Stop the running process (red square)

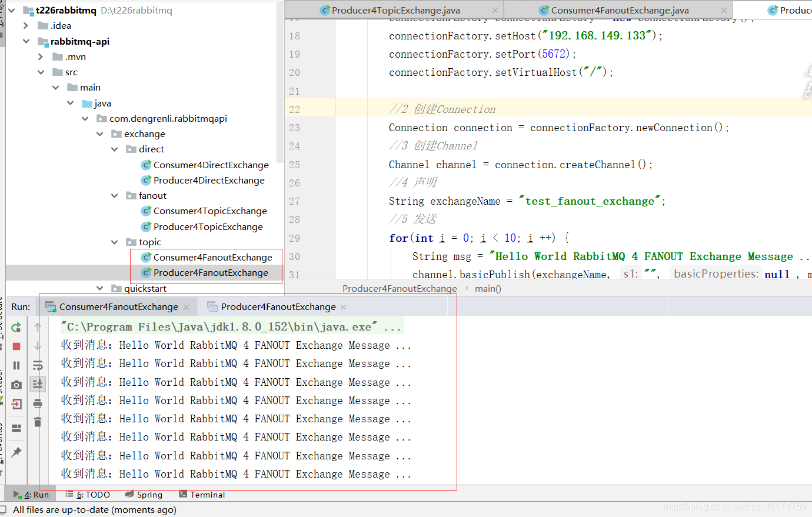point(16,346)
